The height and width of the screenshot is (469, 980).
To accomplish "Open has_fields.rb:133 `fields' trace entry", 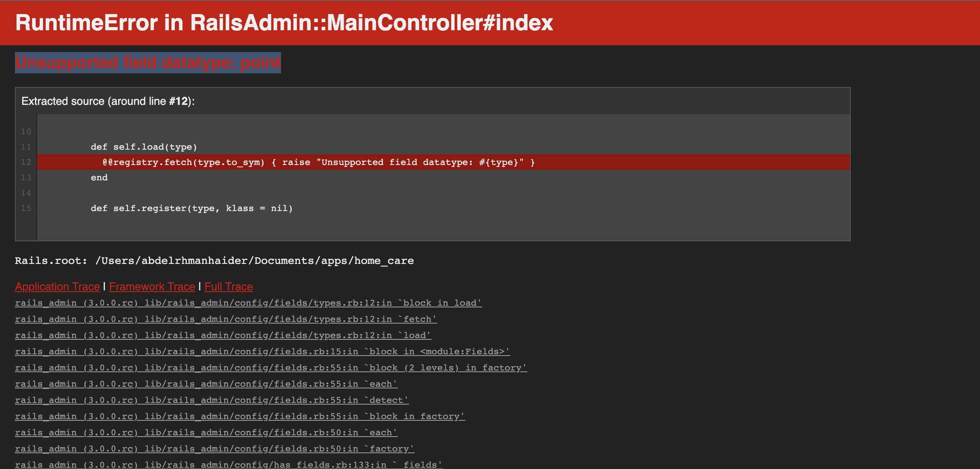I will tap(228, 464).
